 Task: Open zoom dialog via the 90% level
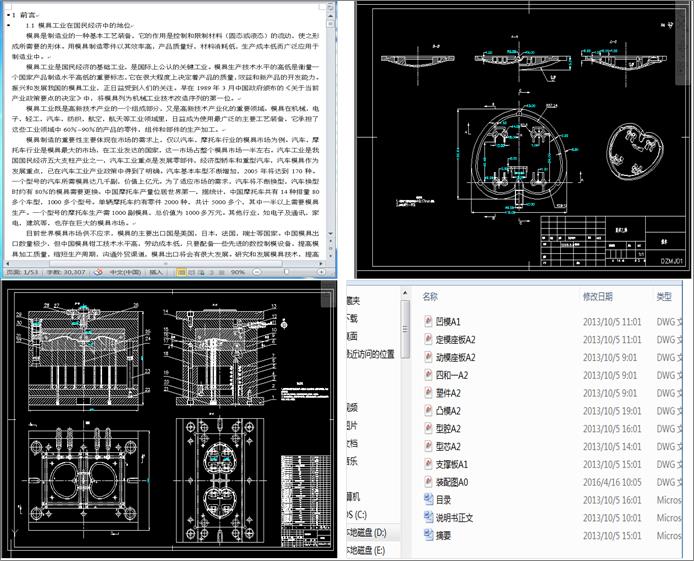tap(238, 272)
